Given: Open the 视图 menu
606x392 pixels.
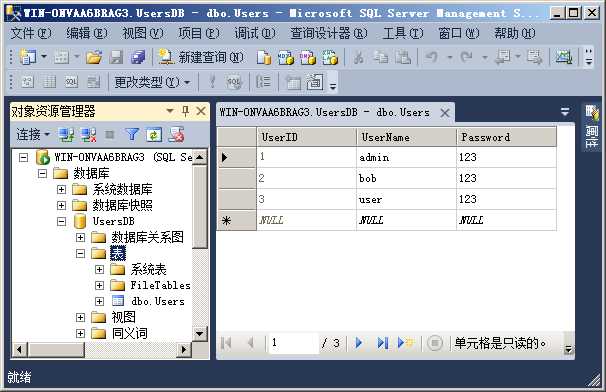Looking at the screenshot, I should click(x=143, y=33).
